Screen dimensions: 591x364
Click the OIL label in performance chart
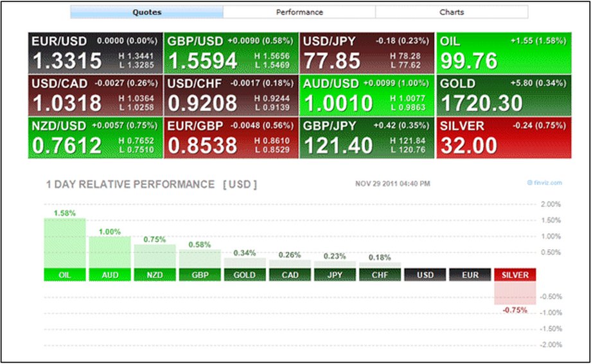(65, 275)
